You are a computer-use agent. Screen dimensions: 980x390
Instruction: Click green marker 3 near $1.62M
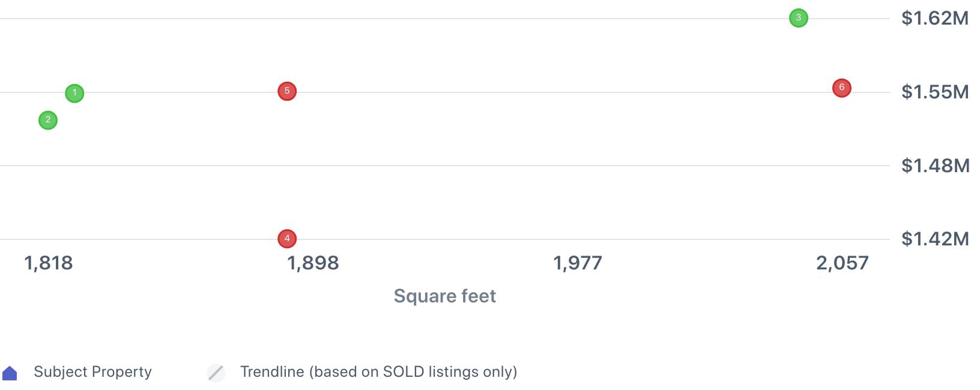[798, 18]
